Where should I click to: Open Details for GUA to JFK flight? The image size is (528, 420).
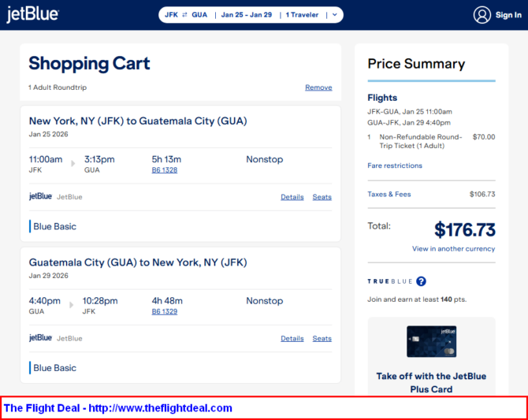pyautogui.click(x=292, y=339)
